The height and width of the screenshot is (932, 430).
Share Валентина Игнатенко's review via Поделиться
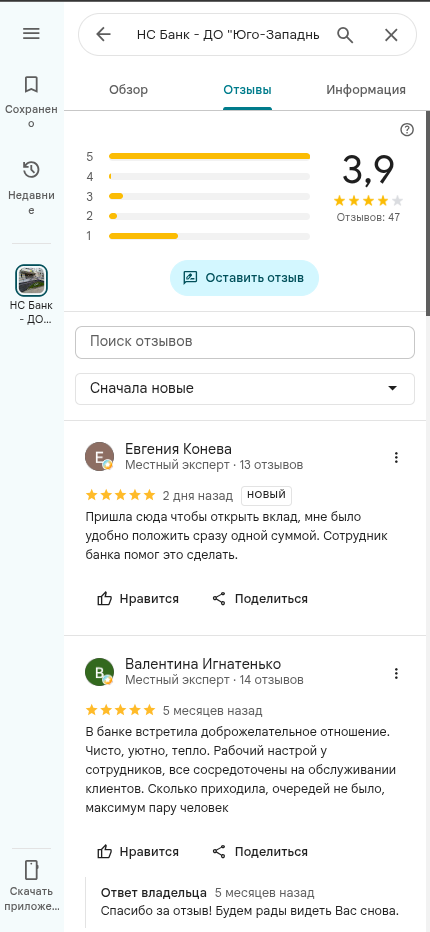[x=260, y=852]
